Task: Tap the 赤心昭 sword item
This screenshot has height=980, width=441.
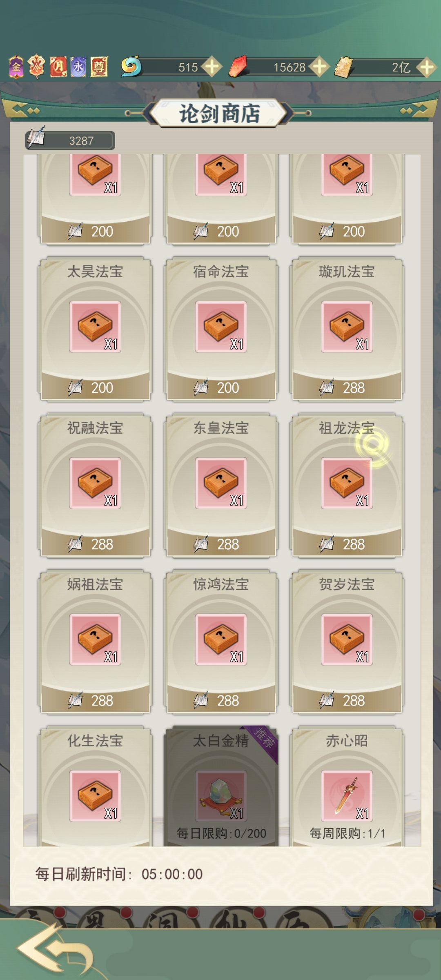Action: 347,786
